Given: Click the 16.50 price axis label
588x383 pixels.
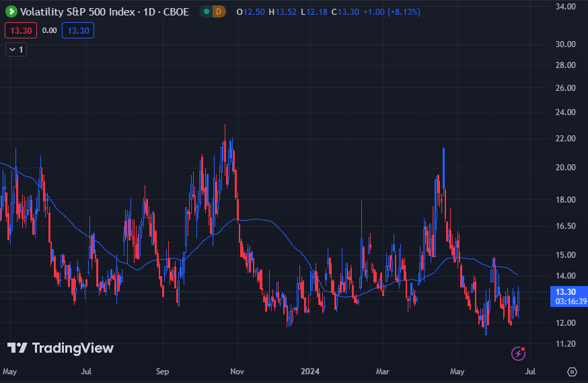Looking at the screenshot, I should [566, 225].
